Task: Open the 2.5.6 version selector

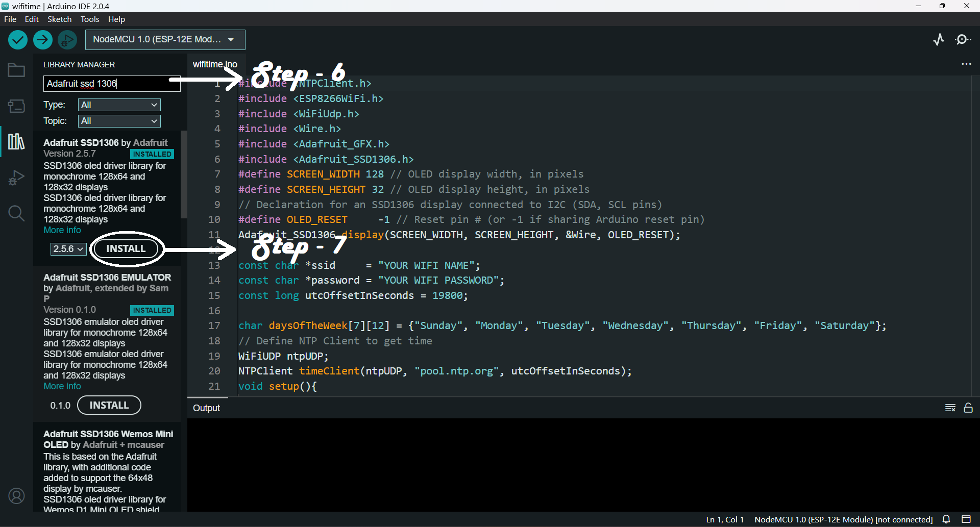Action: pos(67,249)
